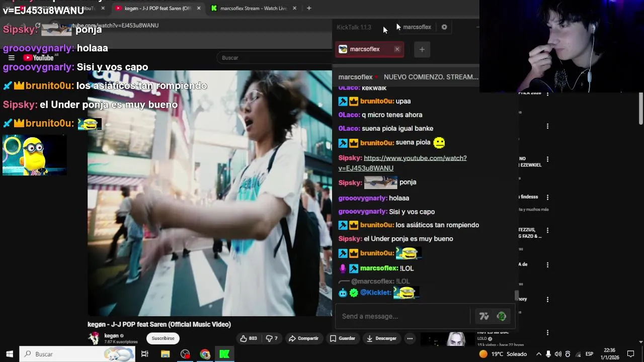644x362 pixels.
Task: Switch to marcsoflex Stream browser tab
Action: [253, 9]
